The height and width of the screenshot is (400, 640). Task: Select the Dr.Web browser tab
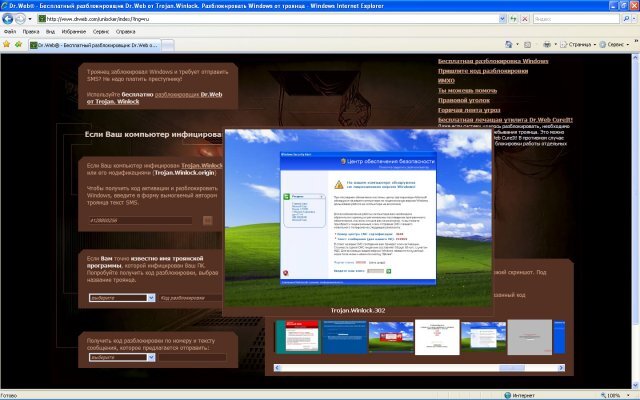95,45
